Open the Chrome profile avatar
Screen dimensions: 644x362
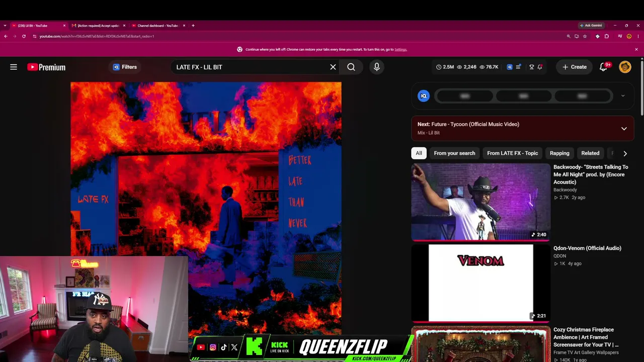[x=629, y=36]
